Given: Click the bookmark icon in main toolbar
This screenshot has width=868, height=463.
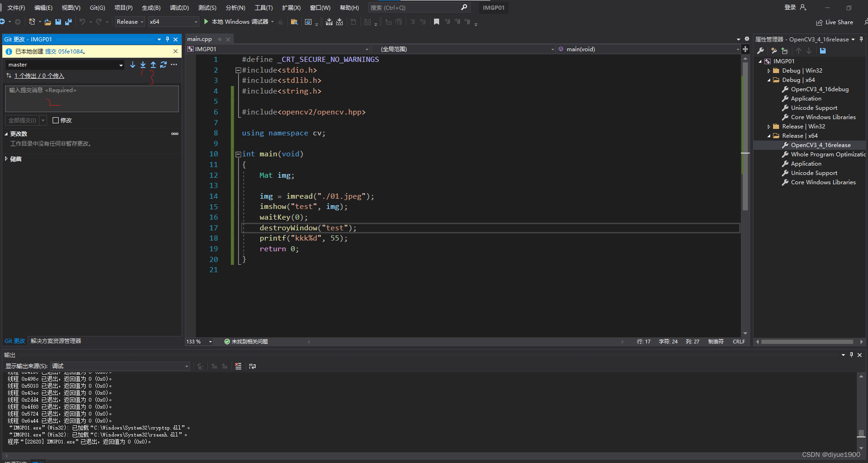Looking at the screenshot, I should click(436, 22).
